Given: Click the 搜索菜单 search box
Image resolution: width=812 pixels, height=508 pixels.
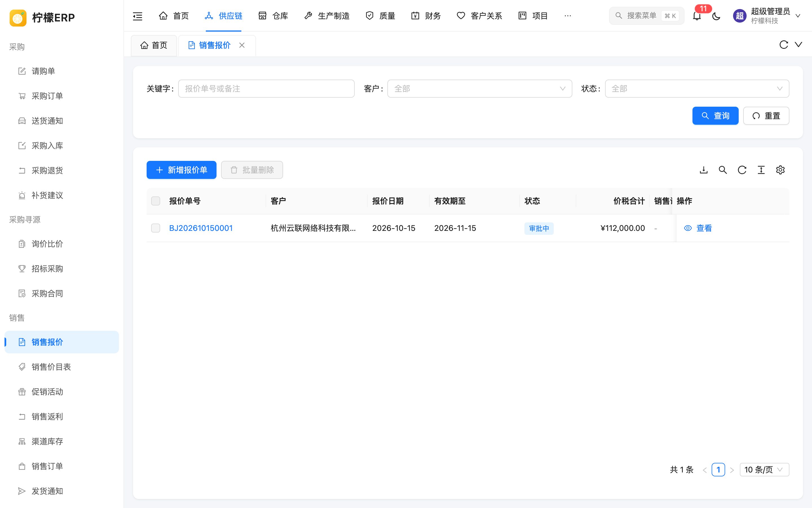Looking at the screenshot, I should pyautogui.click(x=646, y=16).
